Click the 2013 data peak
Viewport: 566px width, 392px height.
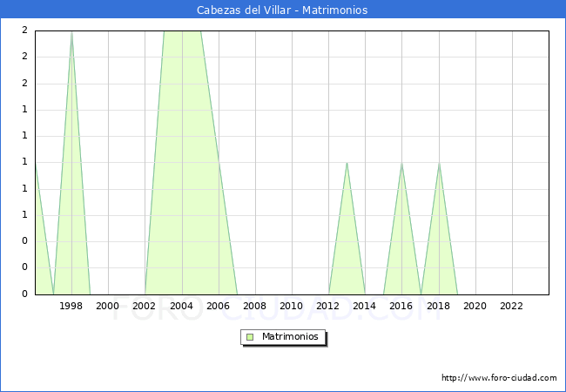pos(347,163)
